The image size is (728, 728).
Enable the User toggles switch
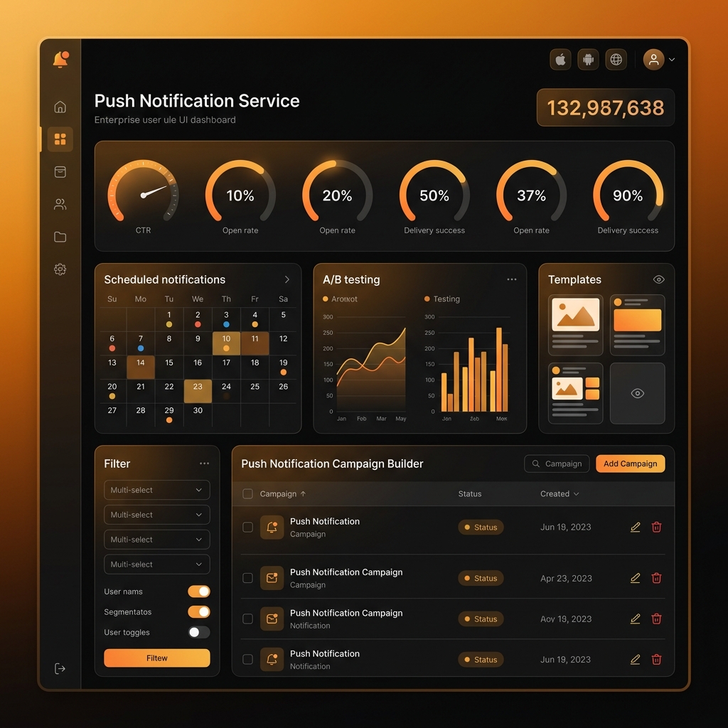point(199,632)
